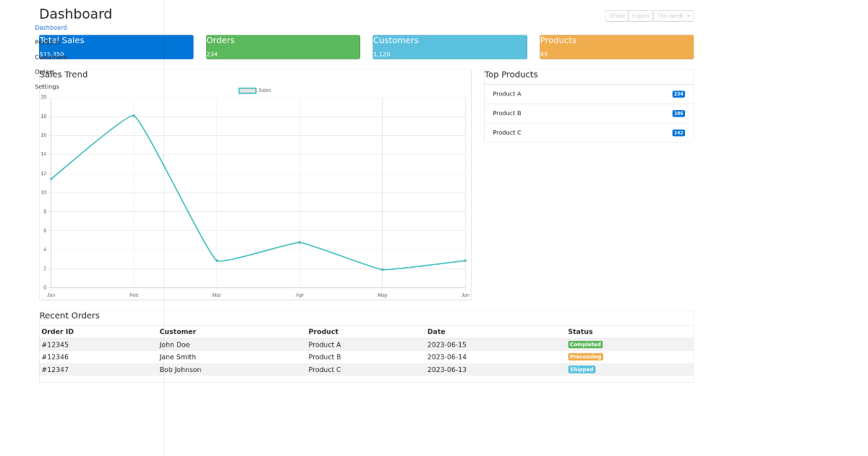Select the blue Total Sales card
The width and height of the screenshot is (868, 456).
tap(116, 46)
